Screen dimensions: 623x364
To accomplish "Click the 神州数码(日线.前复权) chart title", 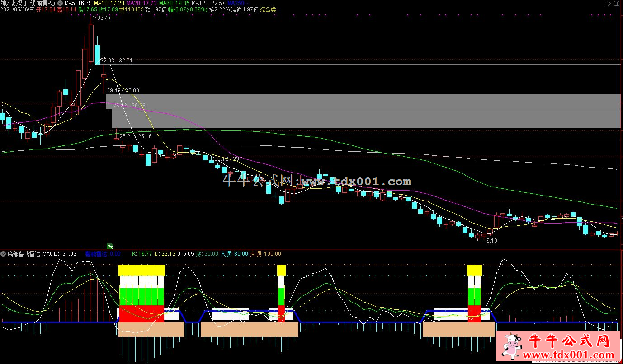I will click(28, 3).
